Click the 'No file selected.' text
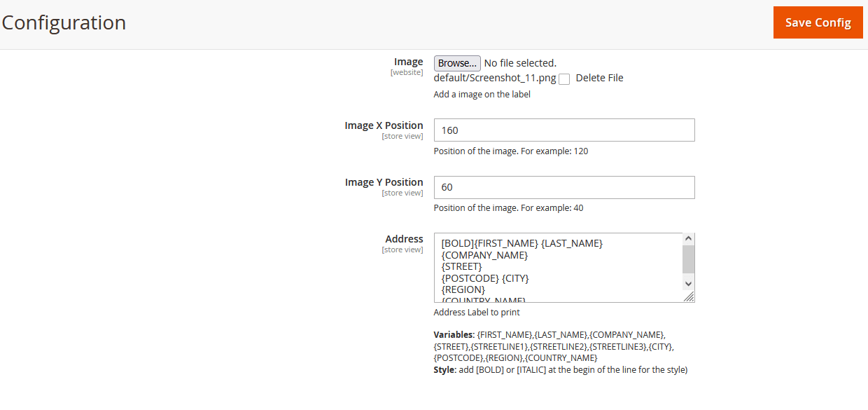The image size is (868, 410). pyautogui.click(x=520, y=63)
